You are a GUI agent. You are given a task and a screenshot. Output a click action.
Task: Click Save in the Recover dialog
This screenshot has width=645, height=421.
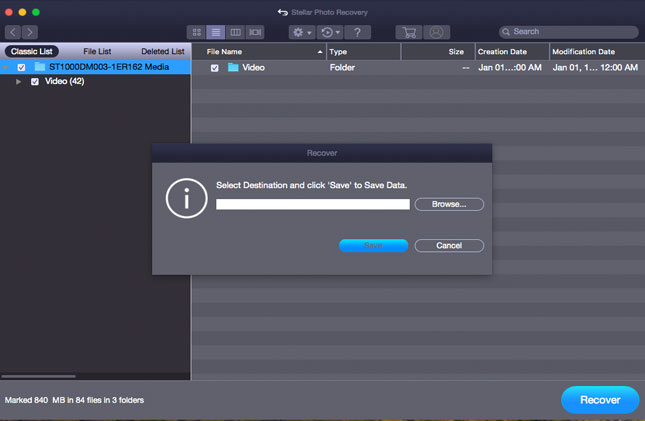pyautogui.click(x=374, y=245)
